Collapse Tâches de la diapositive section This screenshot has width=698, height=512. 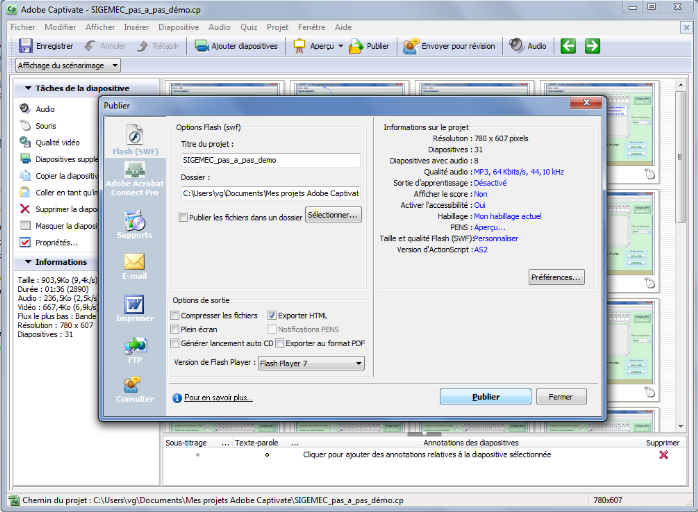click(x=28, y=88)
